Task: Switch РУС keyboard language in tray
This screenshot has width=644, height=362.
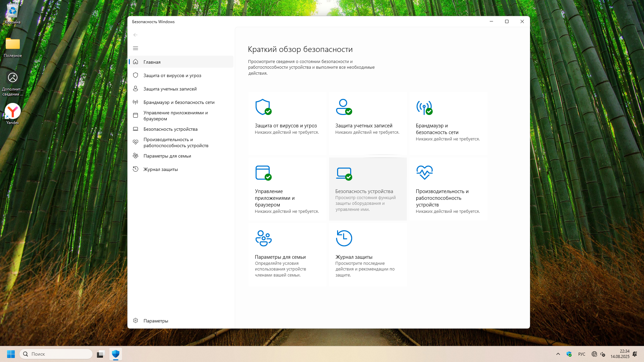Action: 582,354
